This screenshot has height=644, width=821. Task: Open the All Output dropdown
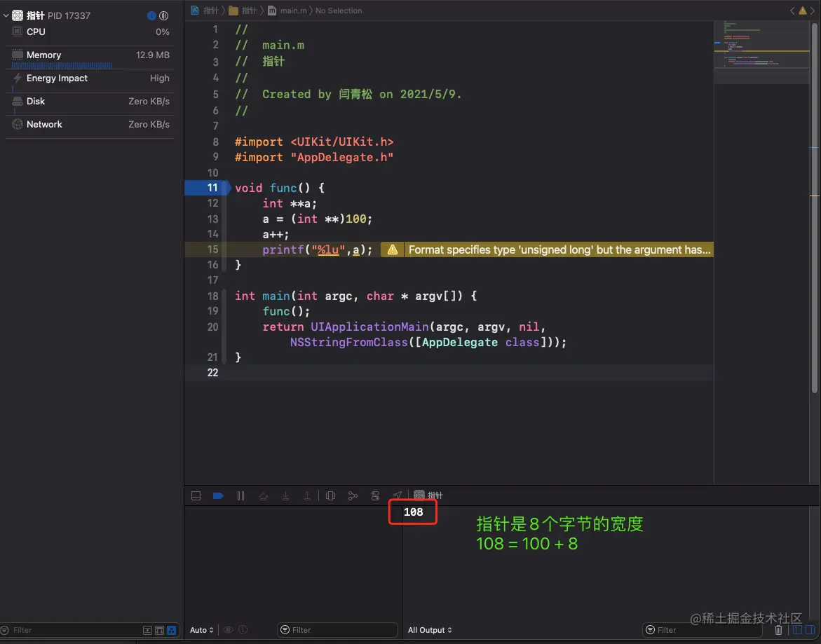point(430,630)
